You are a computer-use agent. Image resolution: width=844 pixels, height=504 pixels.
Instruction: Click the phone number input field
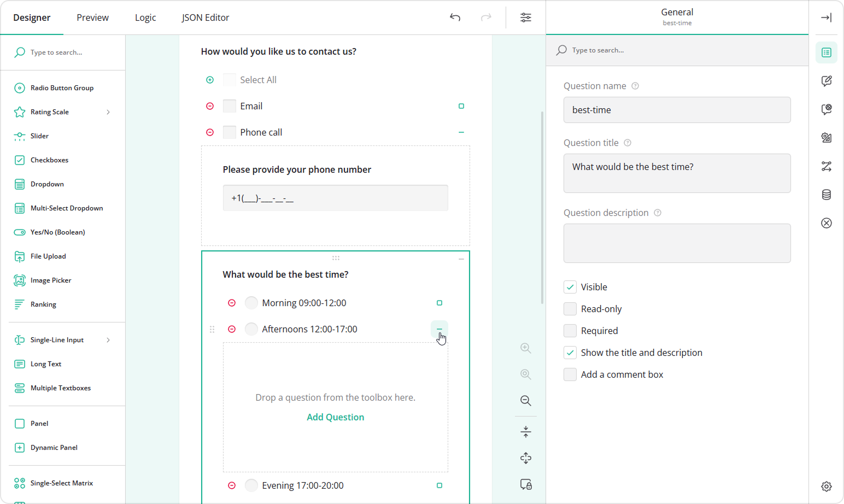pos(335,198)
